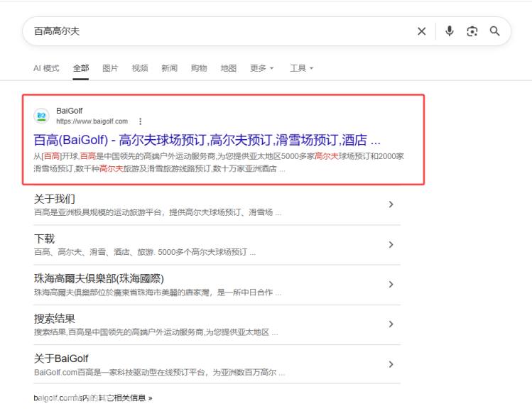Screen dimensions: 532x416
Task: Open 搜索结果 sitelink
Action: [54, 319]
